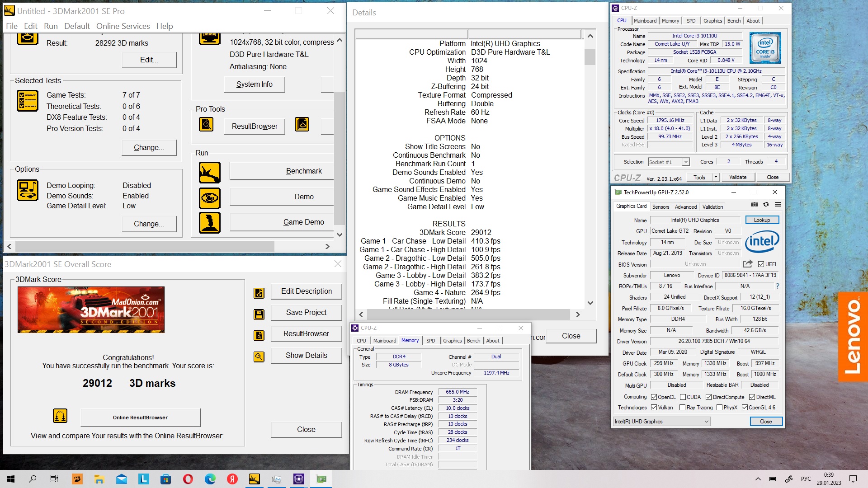The width and height of the screenshot is (868, 488).
Task: Click the Selected Tests checklist icon in 3DMark
Action: [x=28, y=101]
